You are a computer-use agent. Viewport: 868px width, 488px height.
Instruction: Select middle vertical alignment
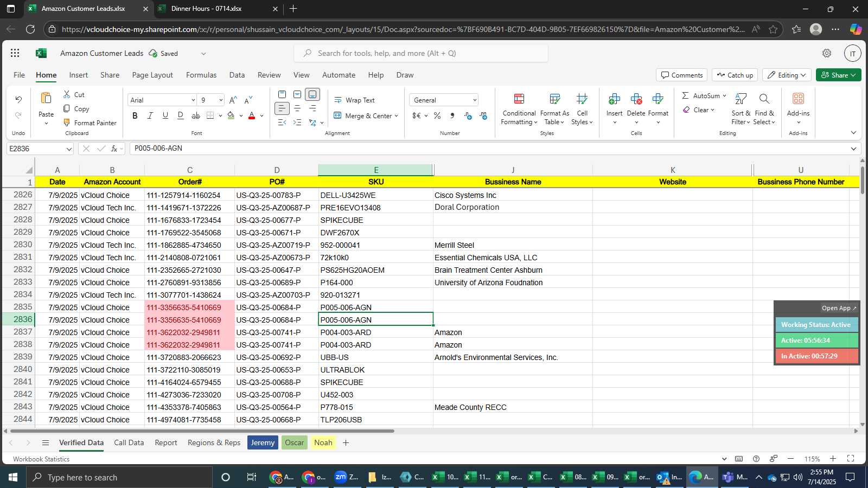[297, 94]
